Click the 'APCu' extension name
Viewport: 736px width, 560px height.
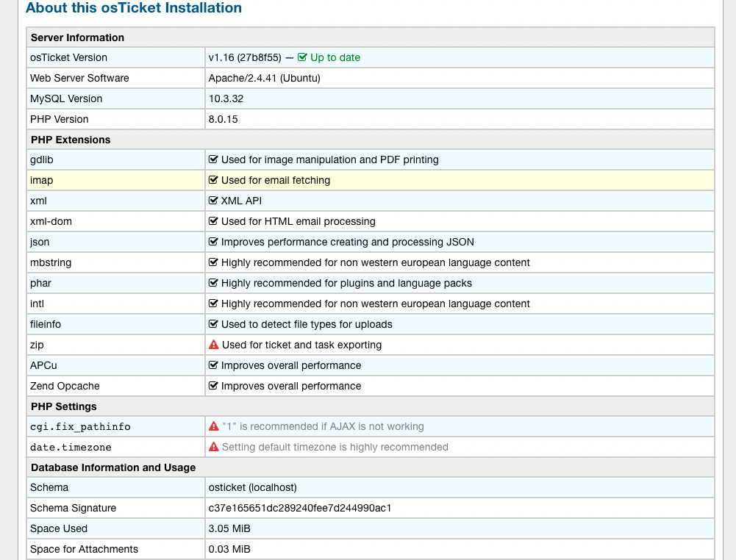click(x=43, y=366)
